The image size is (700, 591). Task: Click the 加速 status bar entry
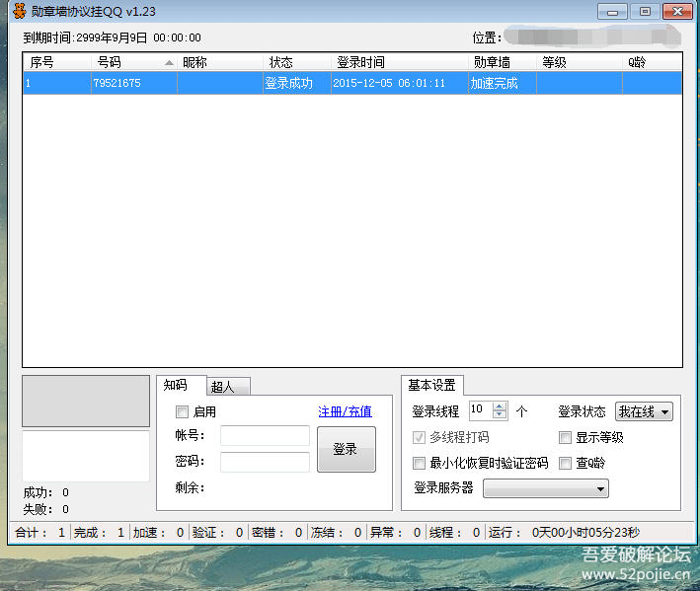tap(159, 532)
